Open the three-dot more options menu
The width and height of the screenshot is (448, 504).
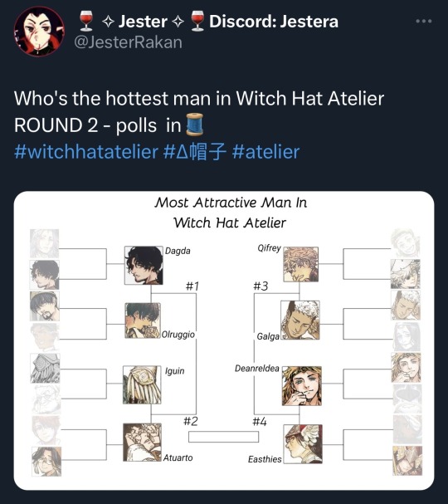(424, 22)
